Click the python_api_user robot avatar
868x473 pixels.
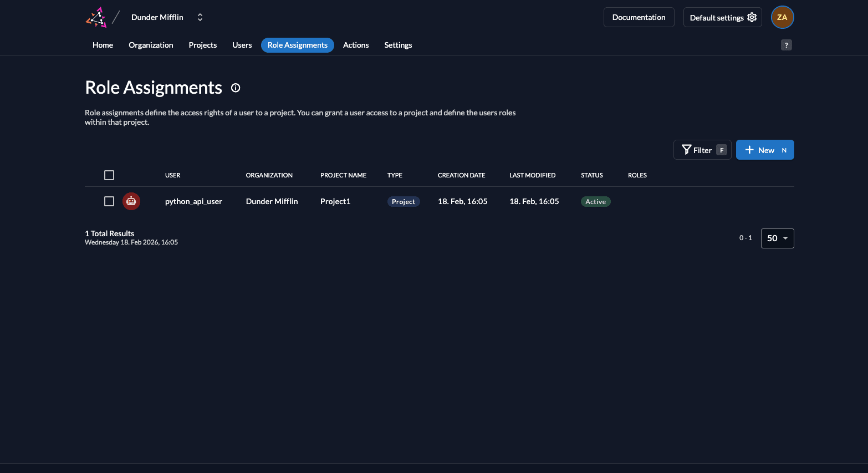[131, 201]
